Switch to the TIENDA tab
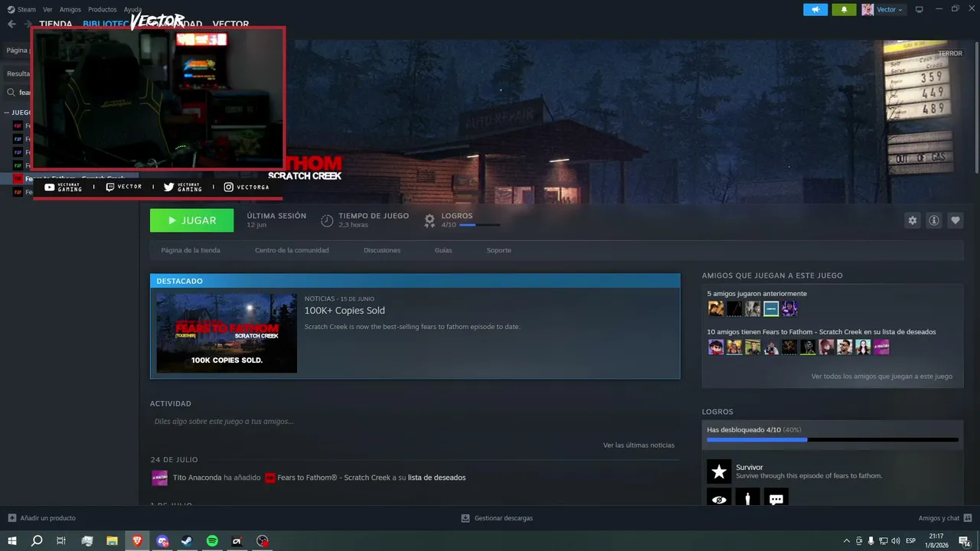The height and width of the screenshot is (551, 980). coord(56,24)
